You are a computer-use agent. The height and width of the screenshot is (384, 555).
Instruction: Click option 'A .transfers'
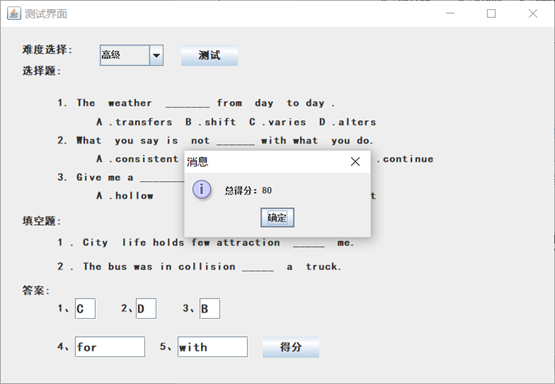pos(134,122)
